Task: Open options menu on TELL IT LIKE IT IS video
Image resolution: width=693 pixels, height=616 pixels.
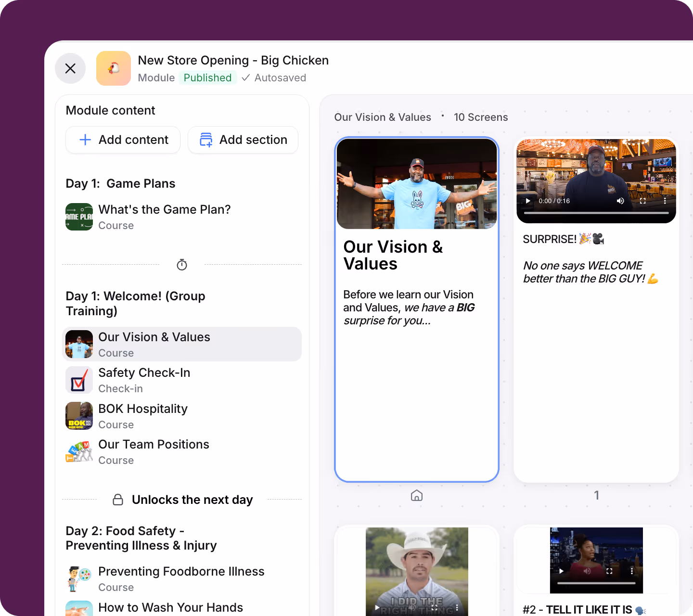Action: [x=632, y=571]
